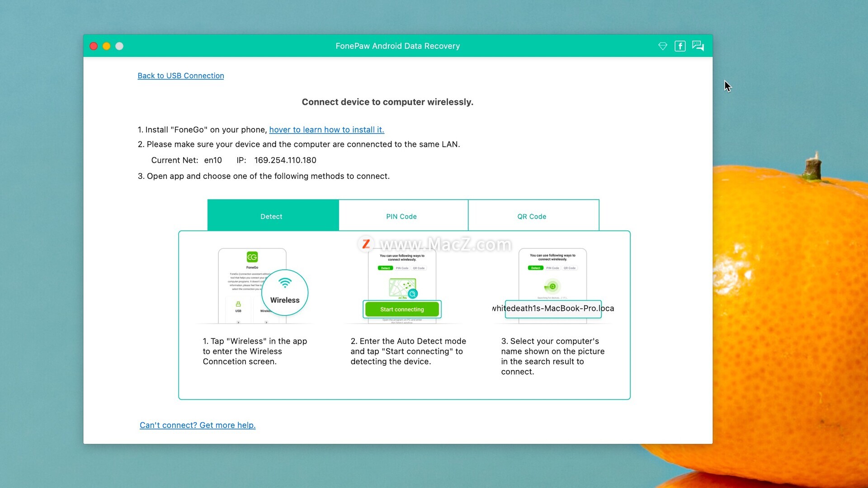
Task: Click the map detect icon in second illustration
Action: (x=403, y=289)
